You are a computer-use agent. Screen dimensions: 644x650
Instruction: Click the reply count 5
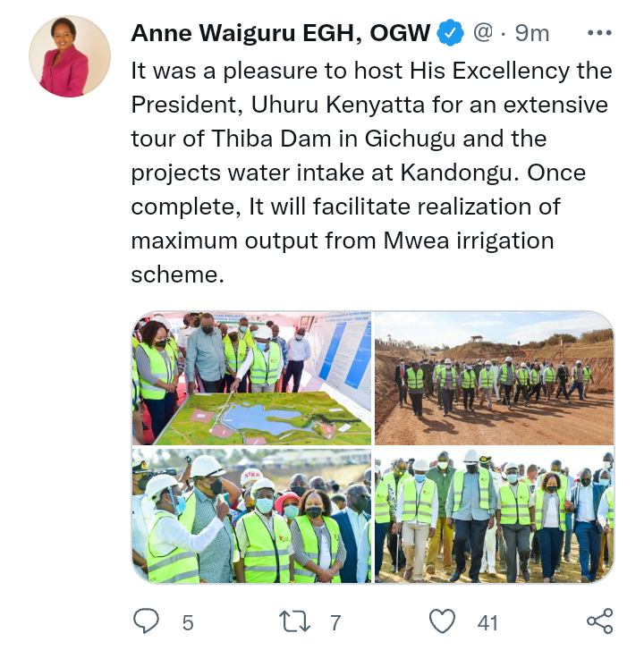point(188,622)
